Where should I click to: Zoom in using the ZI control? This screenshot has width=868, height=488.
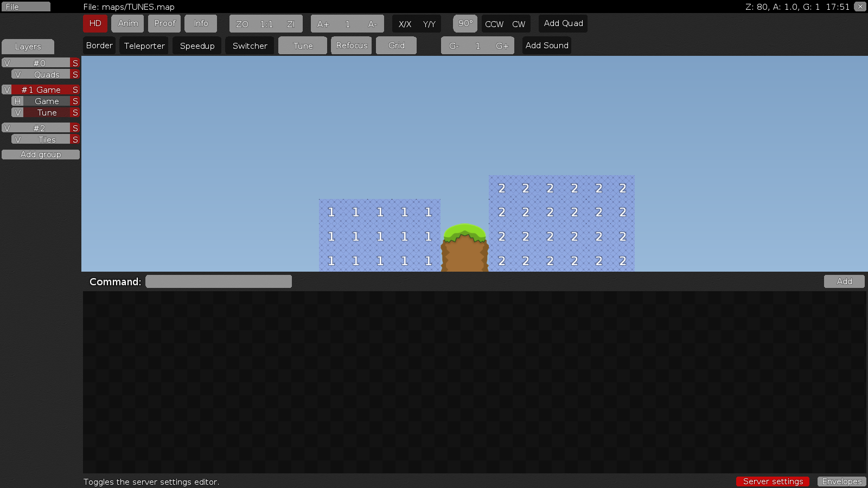tap(291, 24)
